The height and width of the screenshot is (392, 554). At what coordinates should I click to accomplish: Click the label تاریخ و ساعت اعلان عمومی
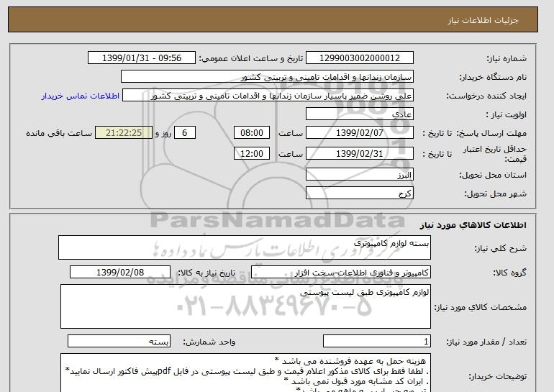pyautogui.click(x=251, y=58)
